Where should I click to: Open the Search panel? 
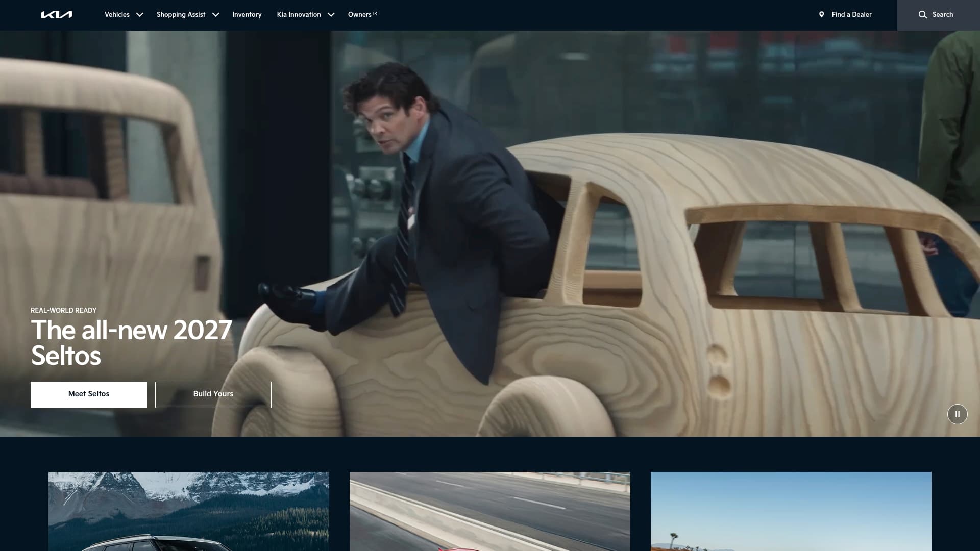click(938, 15)
